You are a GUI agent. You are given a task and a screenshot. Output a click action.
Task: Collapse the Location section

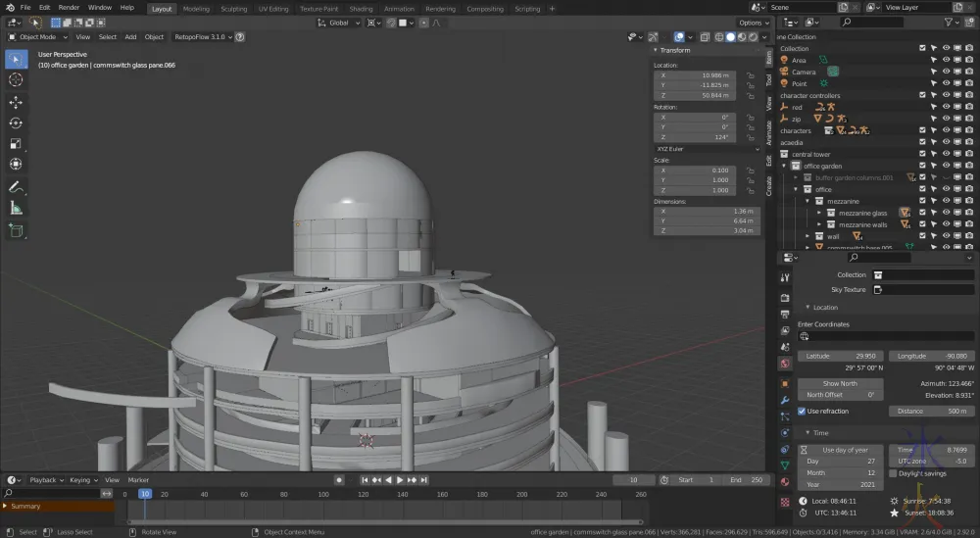pos(808,308)
